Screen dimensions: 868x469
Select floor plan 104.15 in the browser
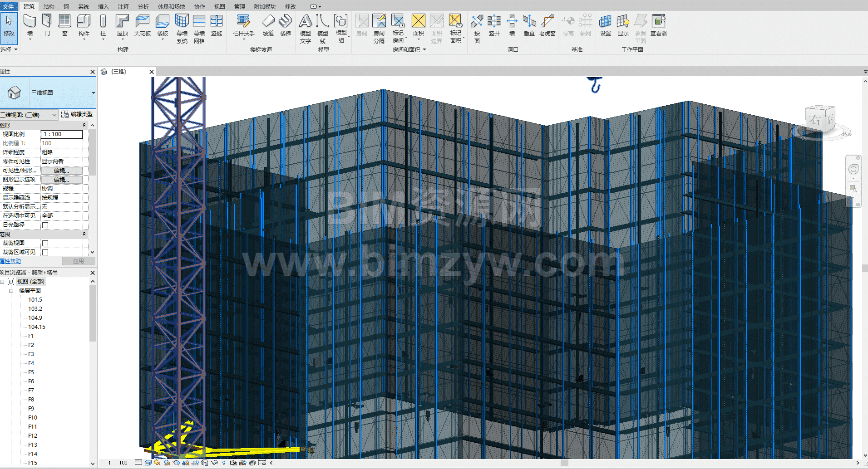tap(37, 327)
